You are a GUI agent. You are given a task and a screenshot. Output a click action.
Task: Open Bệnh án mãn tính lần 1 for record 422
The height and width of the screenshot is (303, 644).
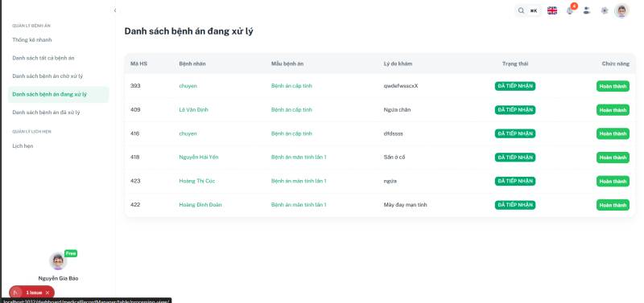[x=299, y=205]
